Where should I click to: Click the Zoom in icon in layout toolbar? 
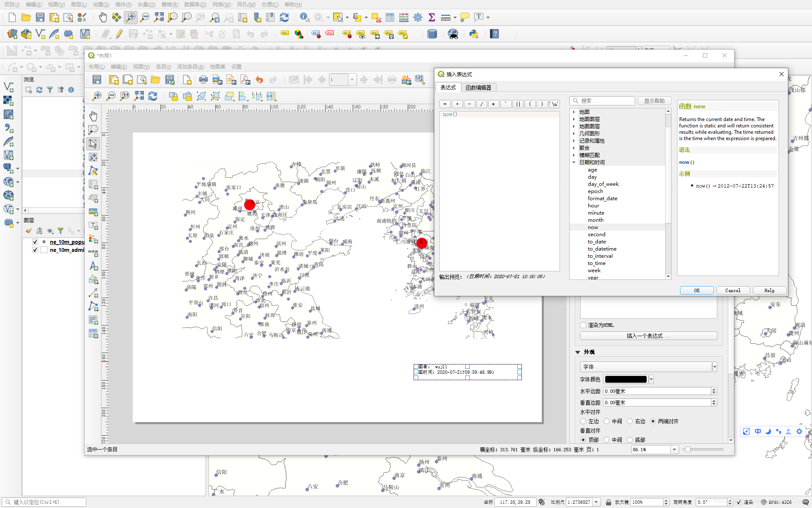97,96
